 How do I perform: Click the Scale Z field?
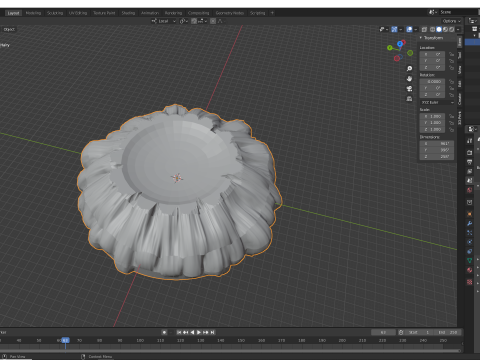pyautogui.click(x=432, y=129)
